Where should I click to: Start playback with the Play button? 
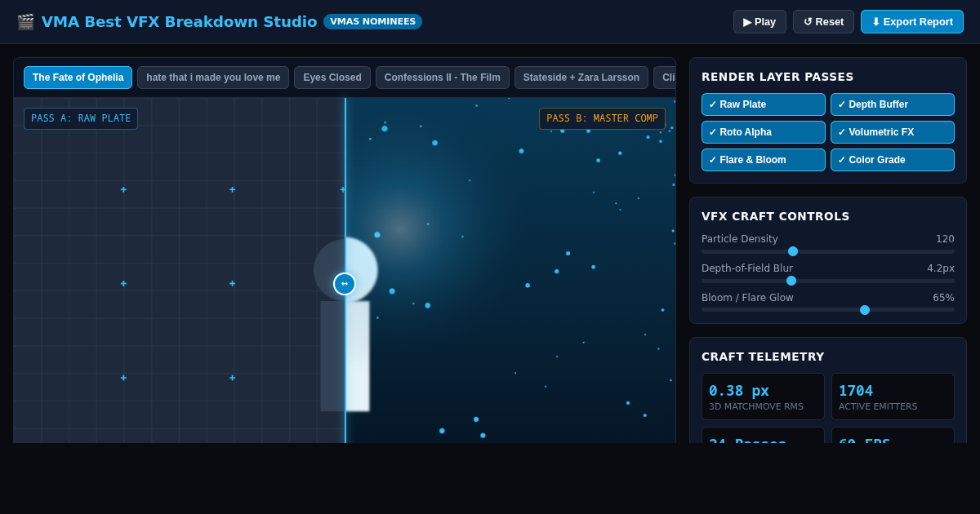point(759,22)
